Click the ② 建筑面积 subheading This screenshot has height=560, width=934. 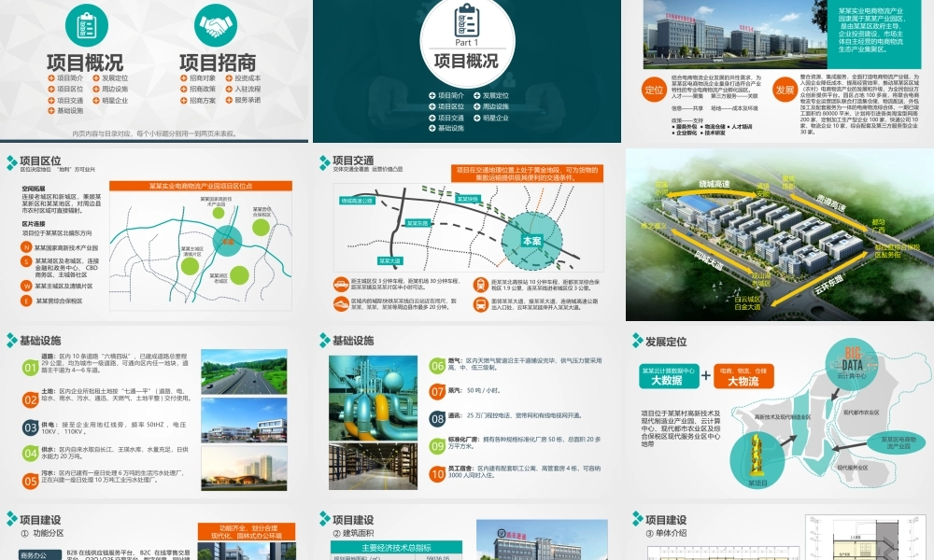353,533
